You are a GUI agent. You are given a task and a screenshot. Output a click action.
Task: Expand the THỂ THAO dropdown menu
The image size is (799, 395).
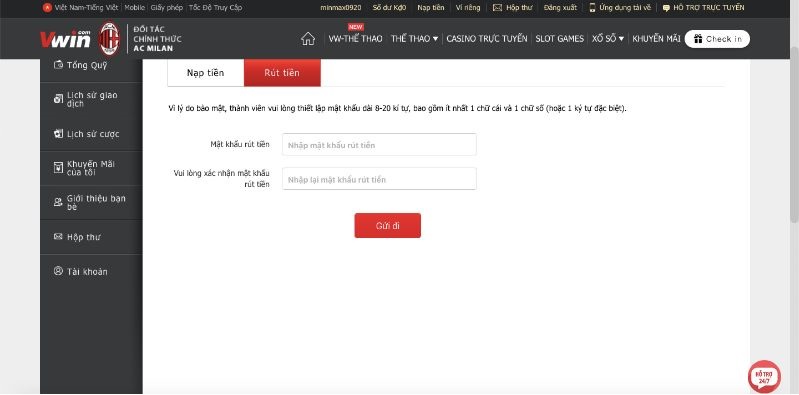414,39
